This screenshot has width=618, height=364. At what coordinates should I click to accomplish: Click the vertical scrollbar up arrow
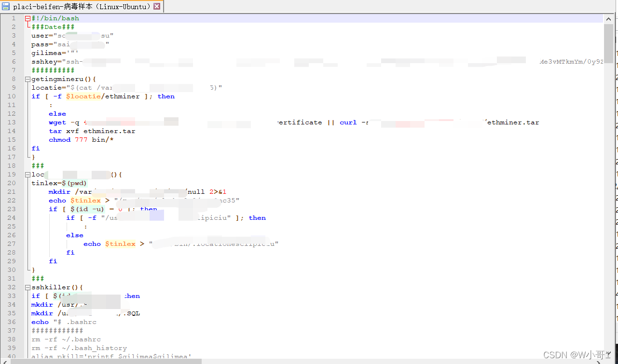tap(608, 19)
